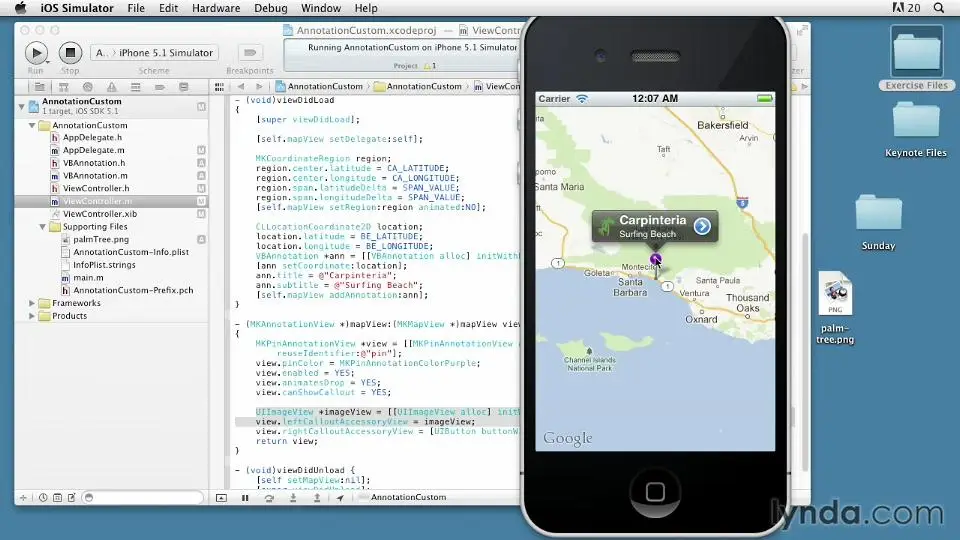Open the related files grid icon
Image resolution: width=960 pixels, height=540 pixels.
point(219,87)
